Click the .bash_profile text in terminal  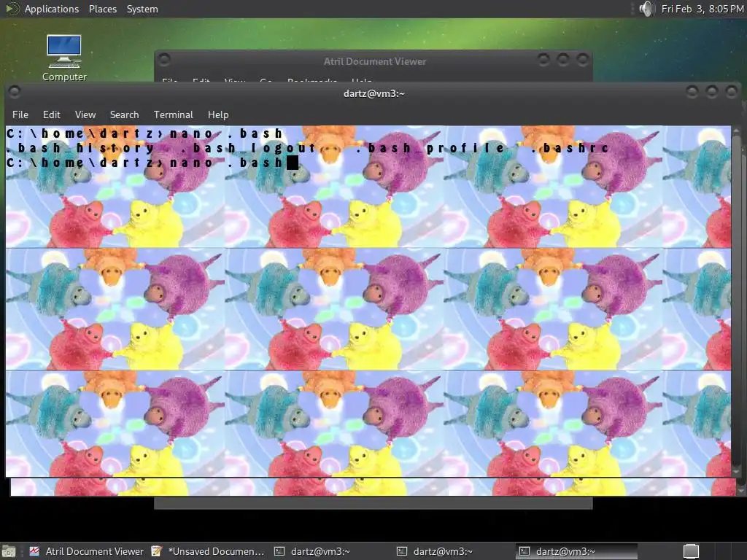click(430, 148)
